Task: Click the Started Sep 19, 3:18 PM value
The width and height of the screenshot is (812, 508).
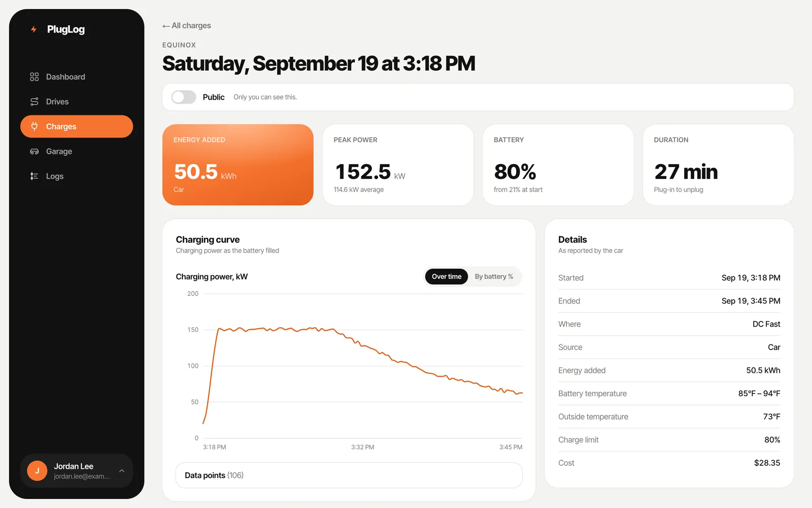Action: click(751, 278)
